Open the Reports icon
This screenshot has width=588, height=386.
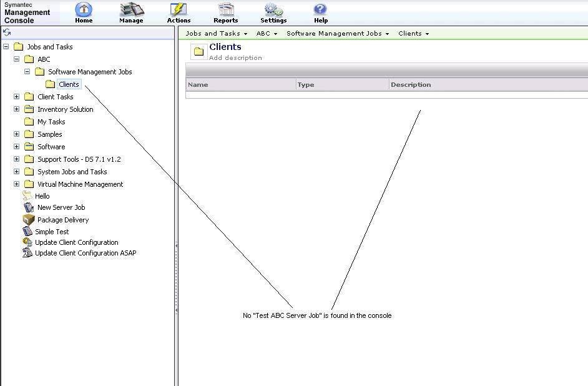[225, 10]
